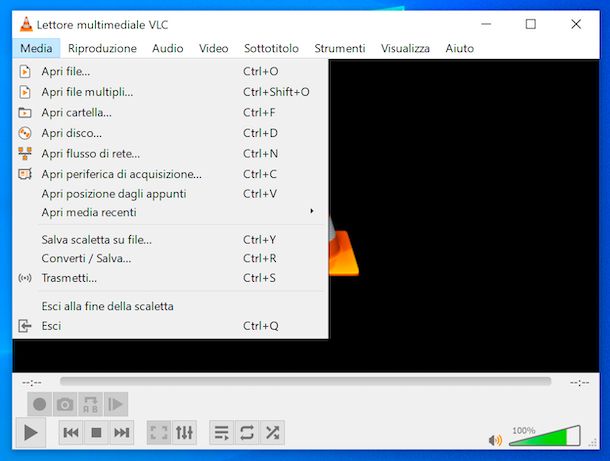Open the Riproduzione menu

pyautogui.click(x=102, y=48)
